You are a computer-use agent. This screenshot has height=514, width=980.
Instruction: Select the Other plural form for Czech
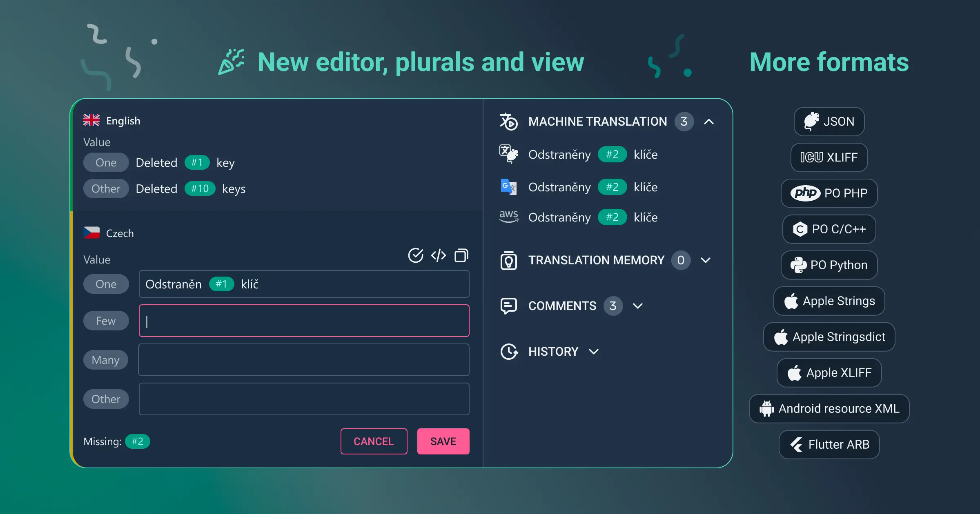pyautogui.click(x=106, y=399)
